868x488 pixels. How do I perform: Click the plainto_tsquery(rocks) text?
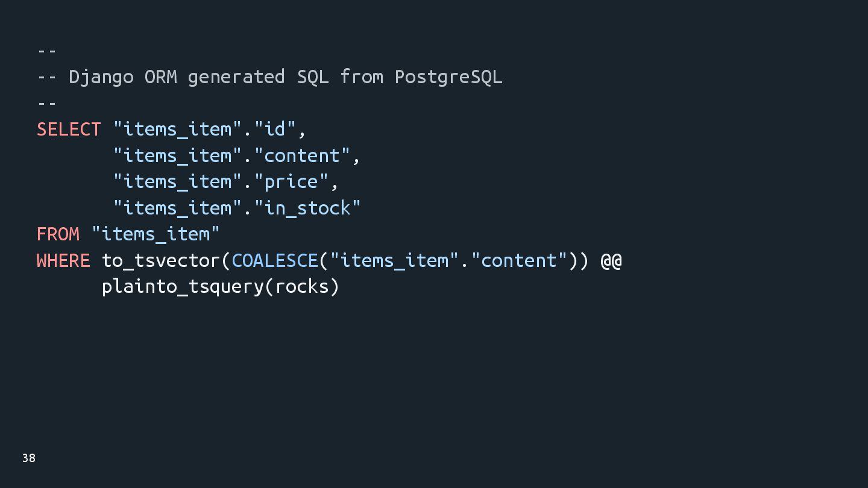(220, 286)
